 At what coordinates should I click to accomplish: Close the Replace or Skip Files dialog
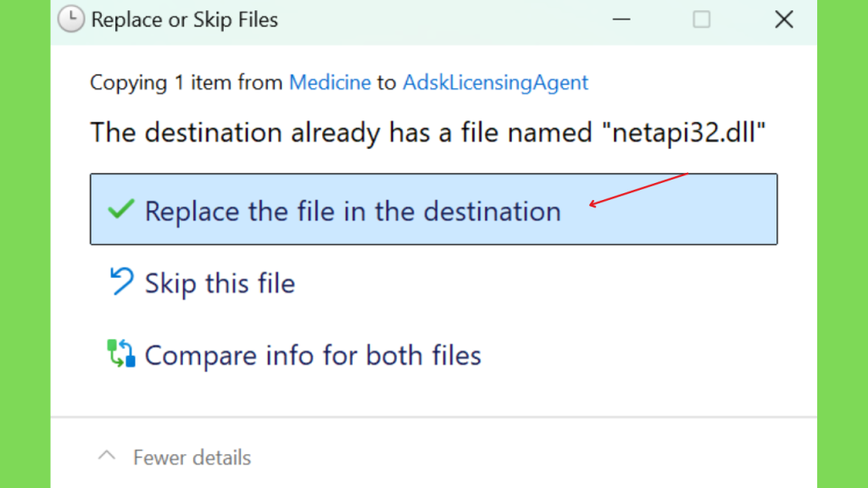pyautogui.click(x=784, y=19)
